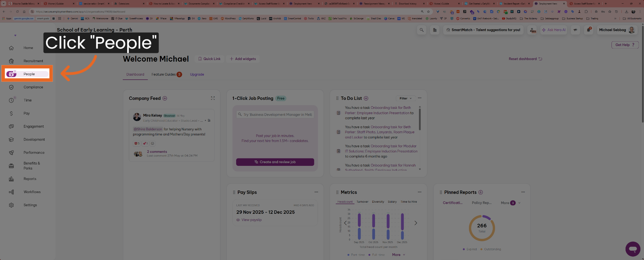Open the search magnifier icon in header

click(x=422, y=30)
